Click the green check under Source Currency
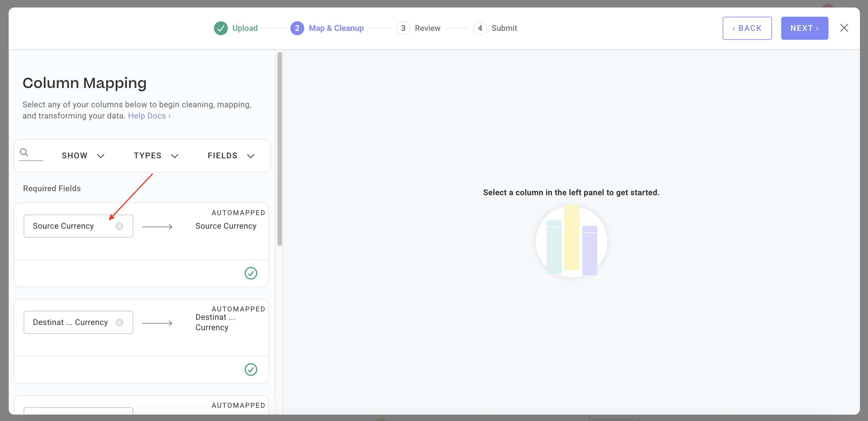 251,273
